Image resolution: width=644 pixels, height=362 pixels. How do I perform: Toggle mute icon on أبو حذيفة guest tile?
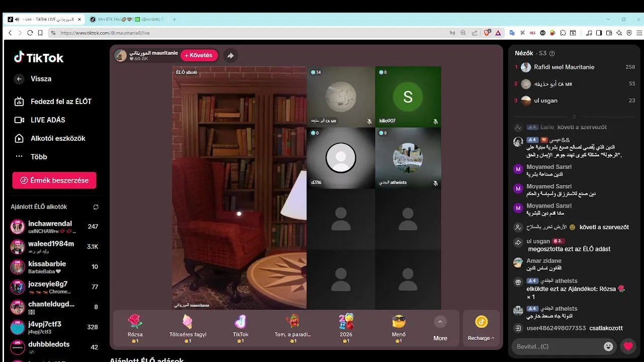click(x=369, y=121)
